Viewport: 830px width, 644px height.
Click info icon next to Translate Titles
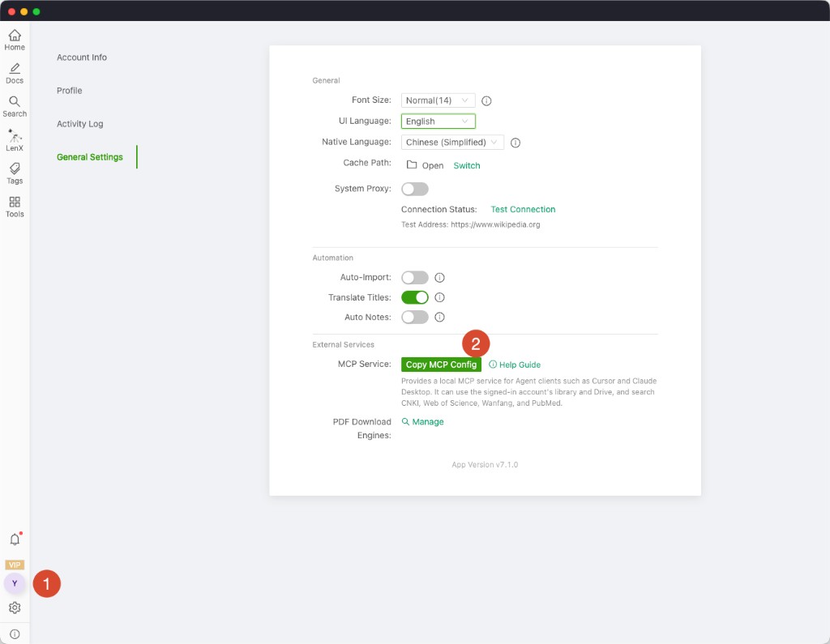coord(439,297)
